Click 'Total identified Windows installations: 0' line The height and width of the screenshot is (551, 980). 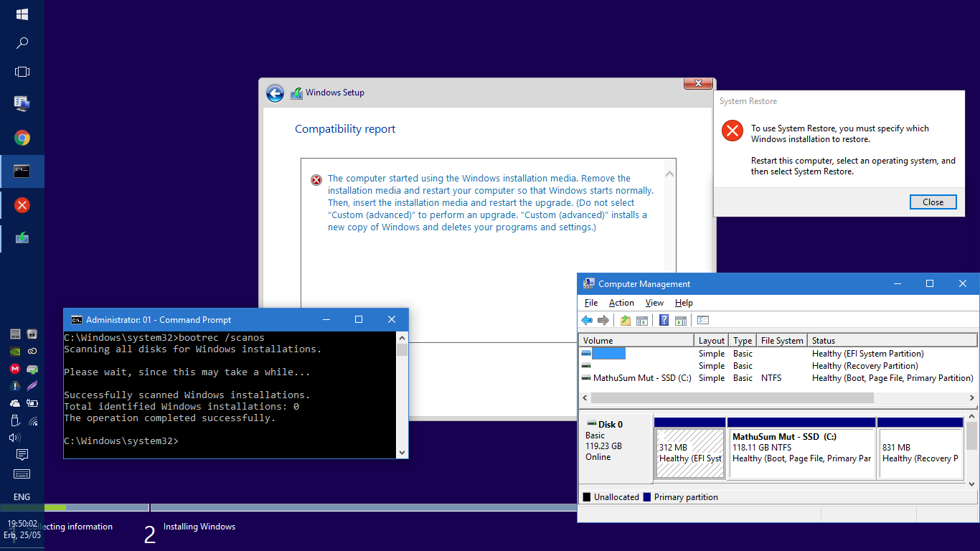click(x=182, y=407)
